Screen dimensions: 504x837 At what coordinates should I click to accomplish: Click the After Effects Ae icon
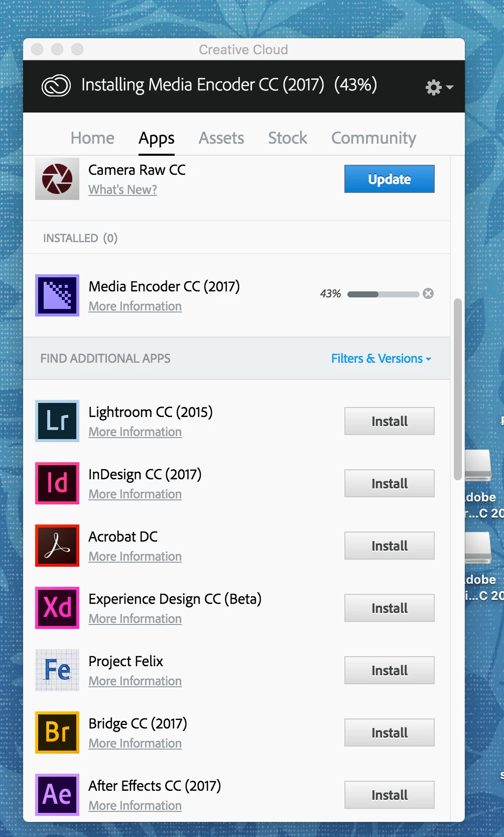tap(57, 795)
